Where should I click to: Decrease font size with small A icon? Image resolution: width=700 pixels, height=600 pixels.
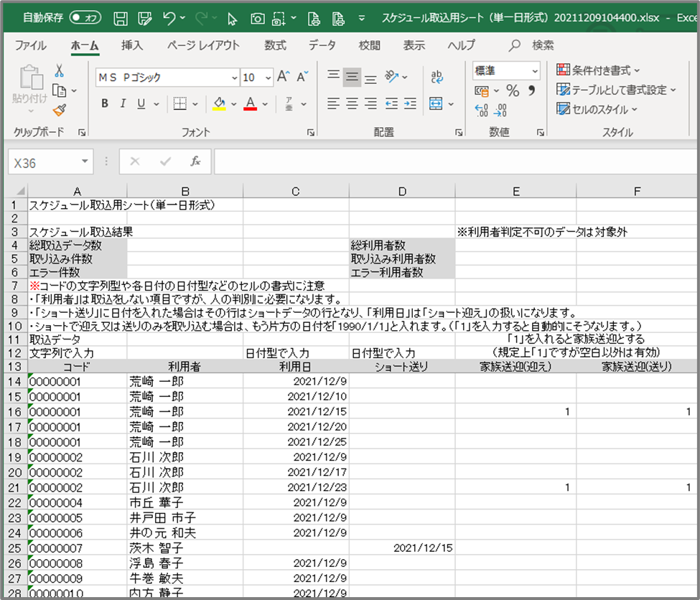click(303, 77)
